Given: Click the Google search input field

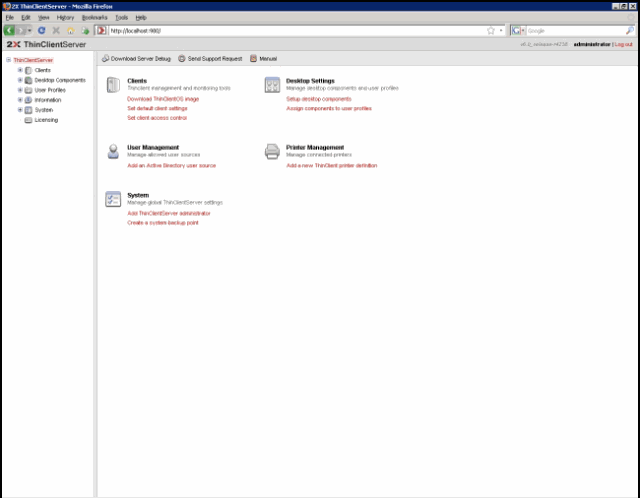Looking at the screenshot, I should 576,31.
